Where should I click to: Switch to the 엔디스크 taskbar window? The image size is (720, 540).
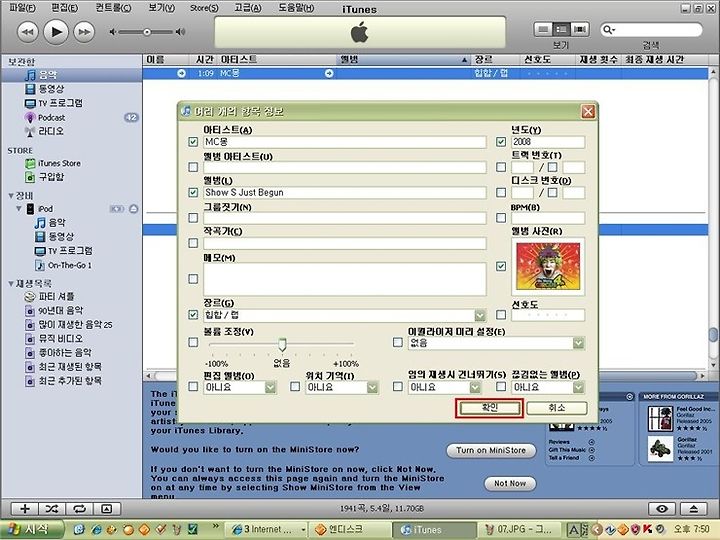click(x=349, y=530)
